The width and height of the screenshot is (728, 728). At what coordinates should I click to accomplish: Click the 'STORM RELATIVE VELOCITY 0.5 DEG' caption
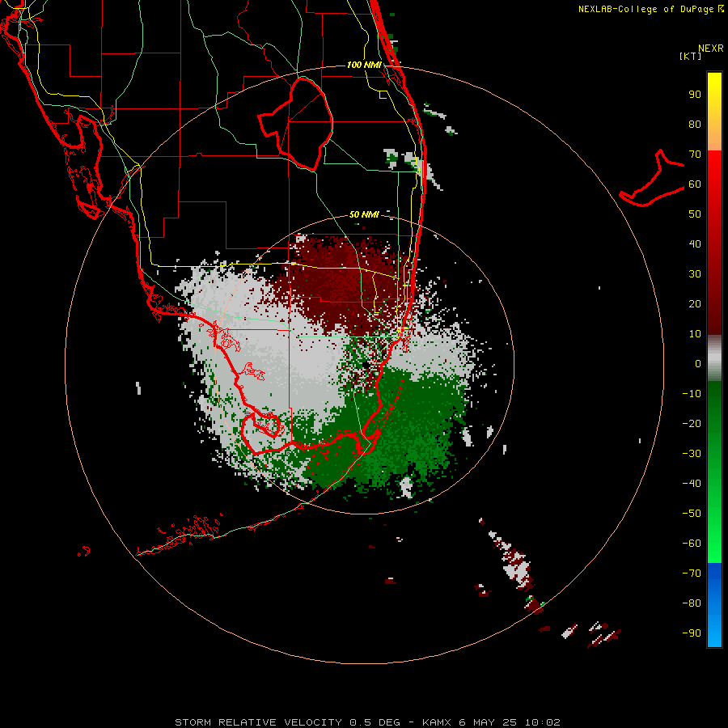[x=288, y=722]
